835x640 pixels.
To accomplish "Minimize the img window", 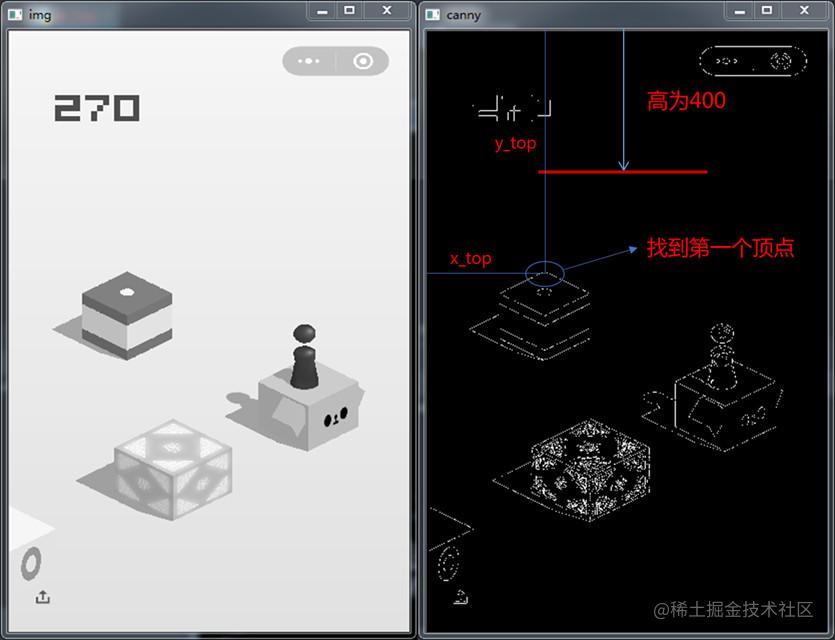I will (x=322, y=11).
